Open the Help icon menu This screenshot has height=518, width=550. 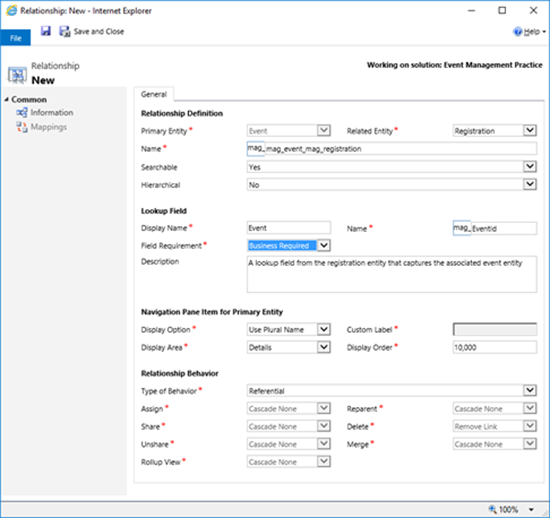(518, 32)
